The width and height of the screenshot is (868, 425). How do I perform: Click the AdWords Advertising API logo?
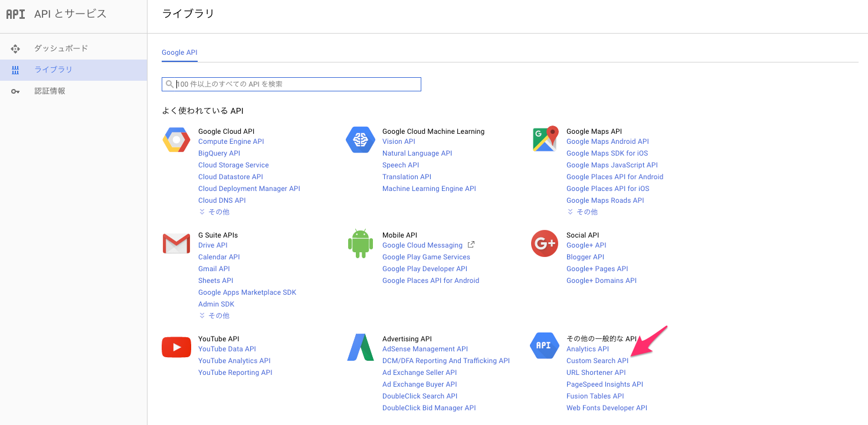coord(361,347)
